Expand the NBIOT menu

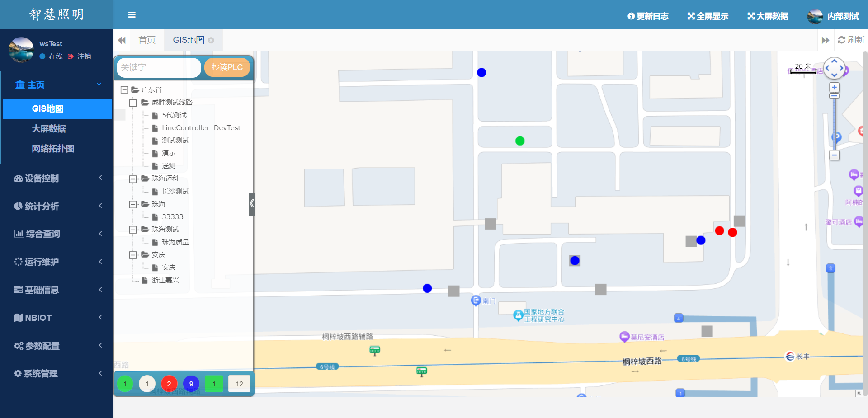point(57,318)
